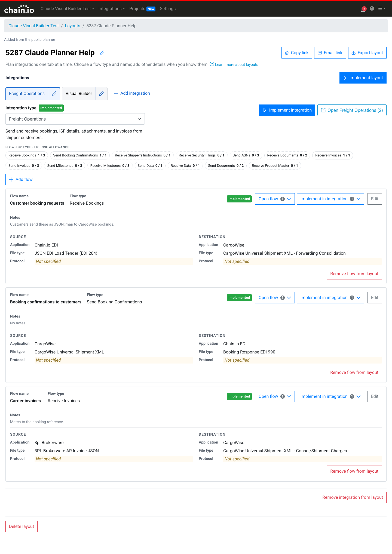Click the Delete layout button

click(x=22, y=527)
